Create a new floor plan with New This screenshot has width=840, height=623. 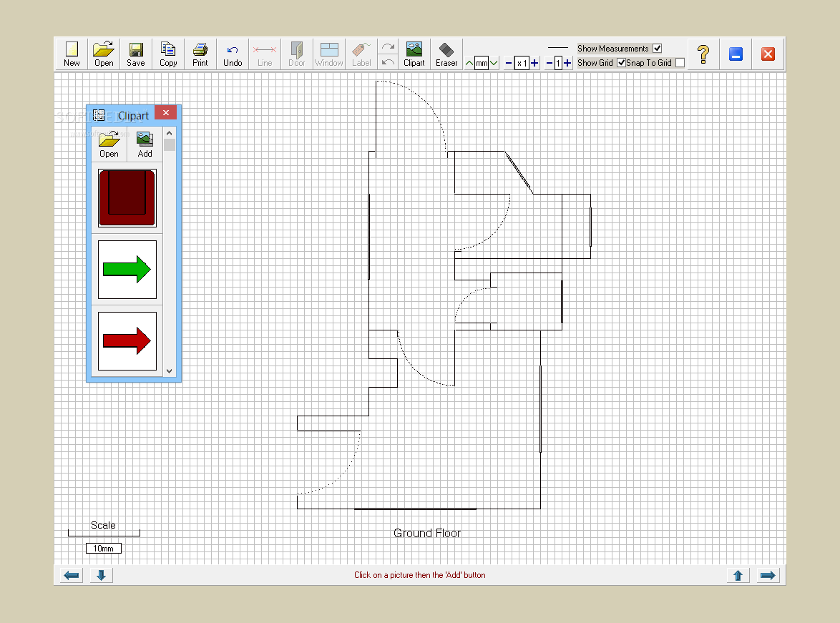[x=72, y=54]
